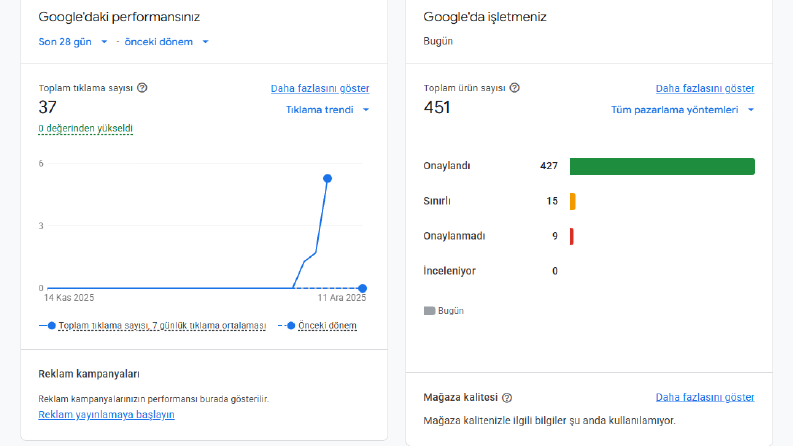Select the 9 disapproved count
The height and width of the screenshot is (446, 793).
pyautogui.click(x=555, y=236)
